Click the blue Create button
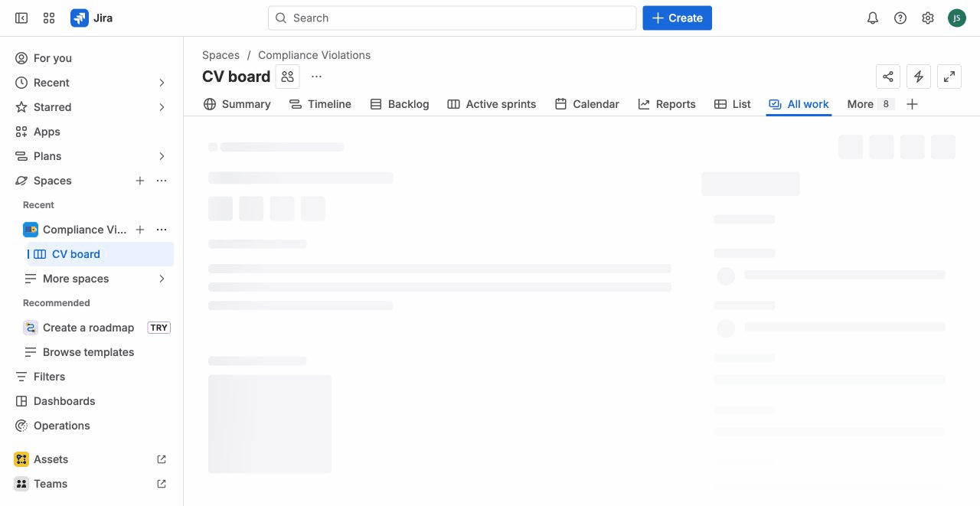Viewport: 980px width, 506px height. point(677,18)
